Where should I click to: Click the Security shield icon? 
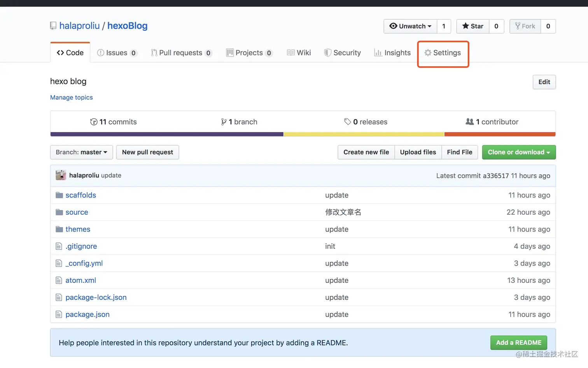pos(328,53)
